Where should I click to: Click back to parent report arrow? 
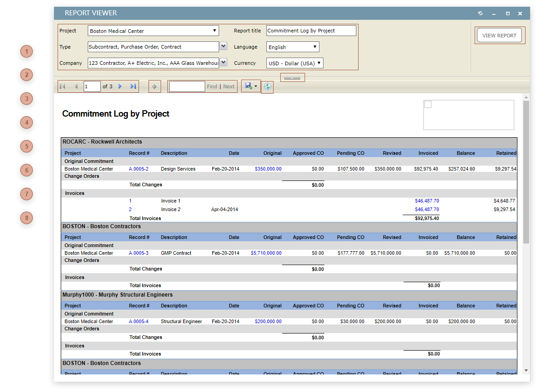(154, 87)
